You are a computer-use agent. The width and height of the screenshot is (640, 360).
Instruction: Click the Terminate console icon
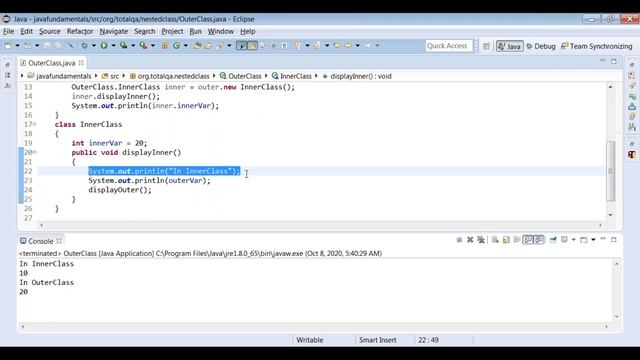coord(459,240)
